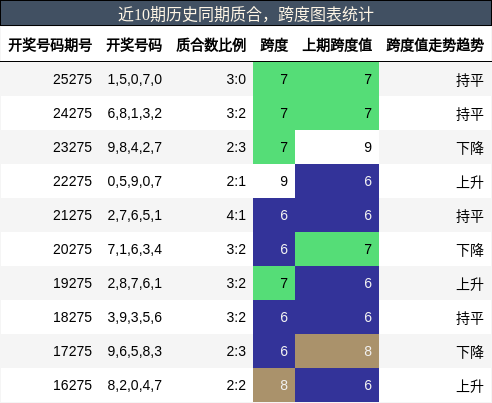This screenshot has width=492, height=403.
Task: Click blue 上期跨度值 cell 6 in row 16275
Action: point(337,385)
